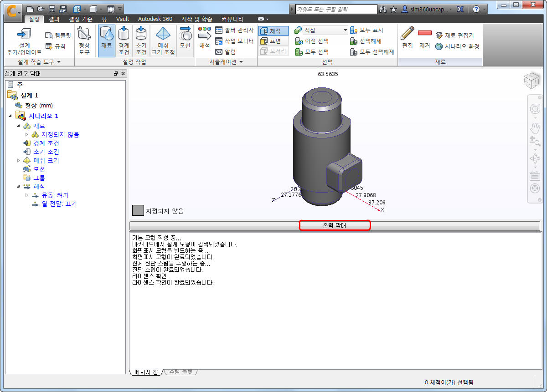Open the 뷰 ribbon tab
547x392 pixels.
[x=104, y=19]
